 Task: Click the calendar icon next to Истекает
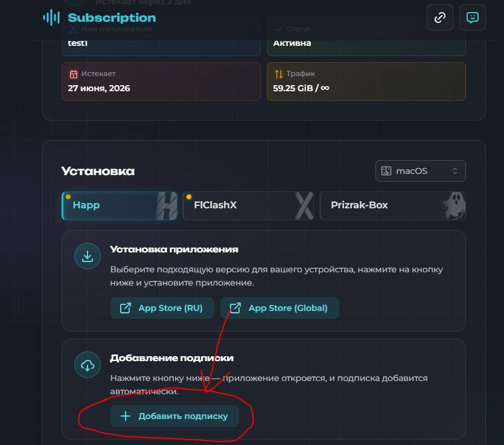point(74,74)
